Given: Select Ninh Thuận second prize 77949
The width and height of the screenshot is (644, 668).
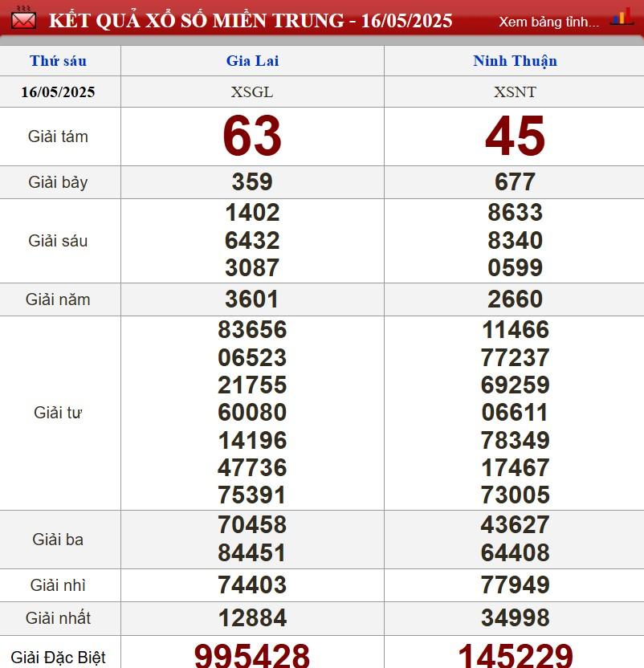Looking at the screenshot, I should [x=515, y=585].
